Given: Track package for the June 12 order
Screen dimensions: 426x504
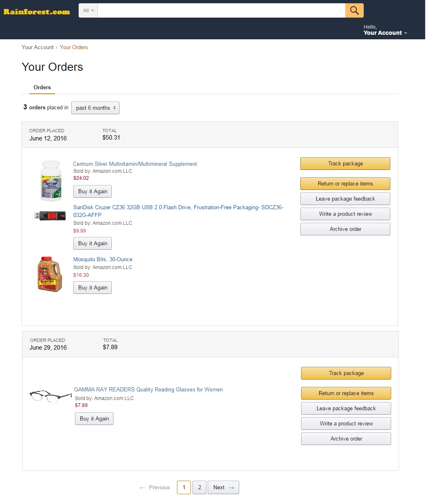Looking at the screenshot, I should tap(345, 163).
